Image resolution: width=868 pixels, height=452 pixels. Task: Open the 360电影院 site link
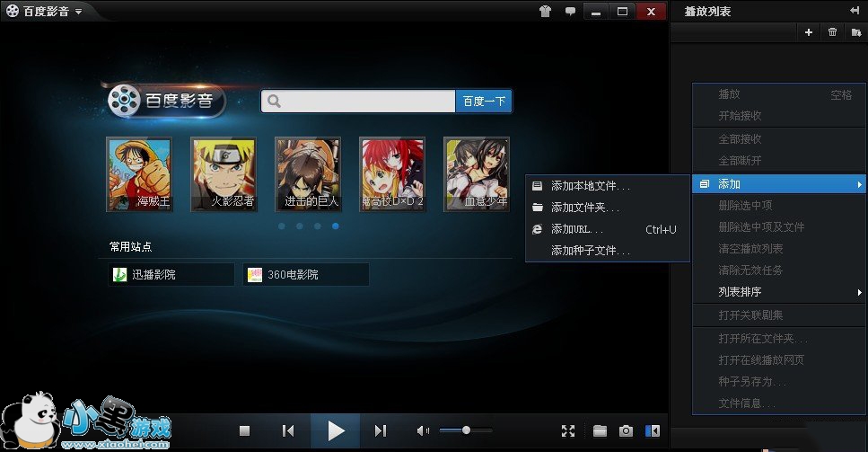(306, 274)
